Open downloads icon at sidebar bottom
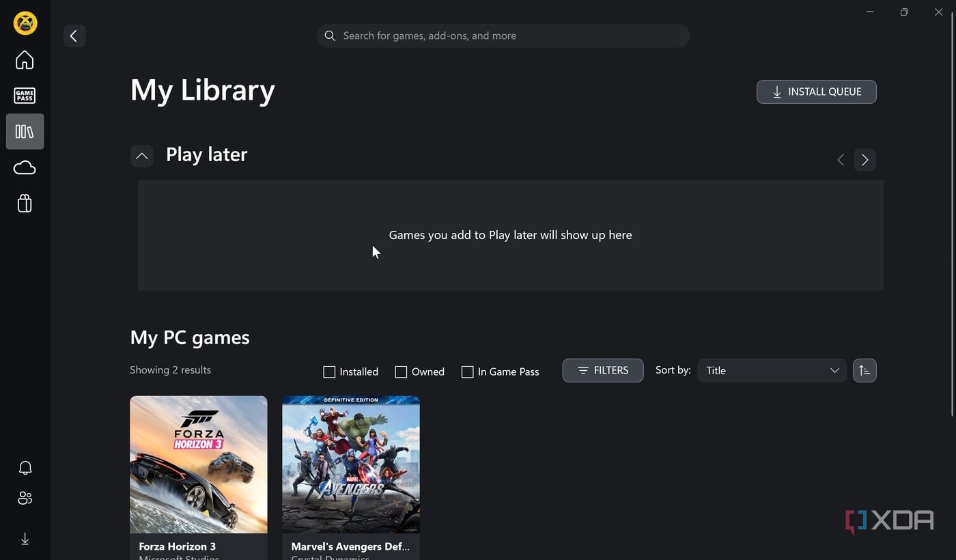 point(25,539)
